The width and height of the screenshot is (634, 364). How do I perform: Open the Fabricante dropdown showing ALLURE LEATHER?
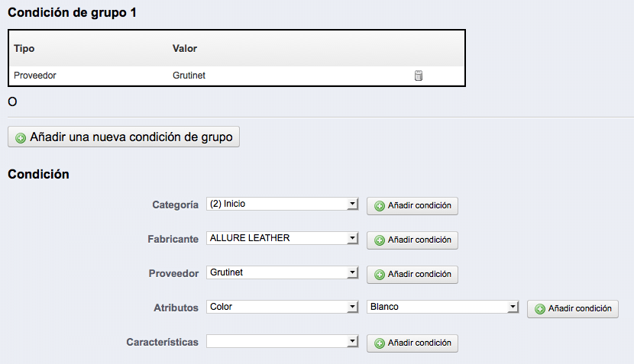click(x=282, y=238)
